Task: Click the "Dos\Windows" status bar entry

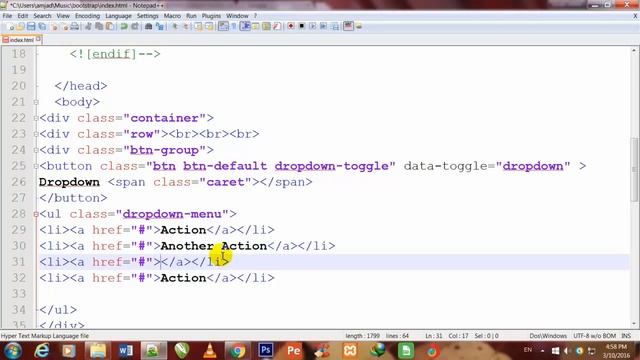Action: coord(548,336)
